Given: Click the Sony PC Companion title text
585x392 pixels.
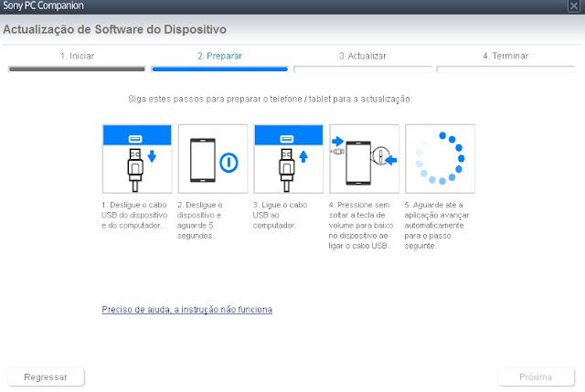Looking at the screenshot, I should tap(43, 5).
